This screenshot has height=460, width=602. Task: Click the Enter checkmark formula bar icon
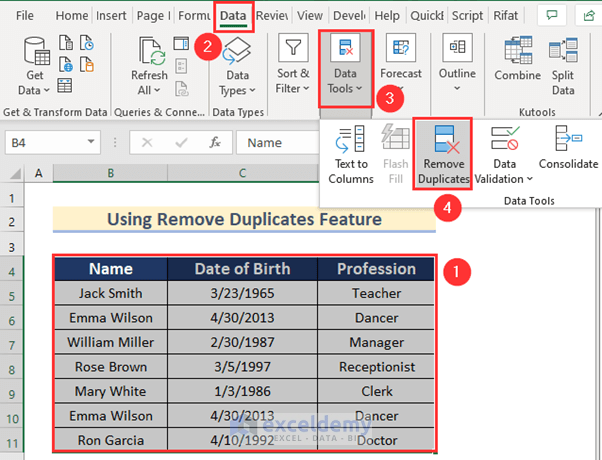click(x=181, y=143)
